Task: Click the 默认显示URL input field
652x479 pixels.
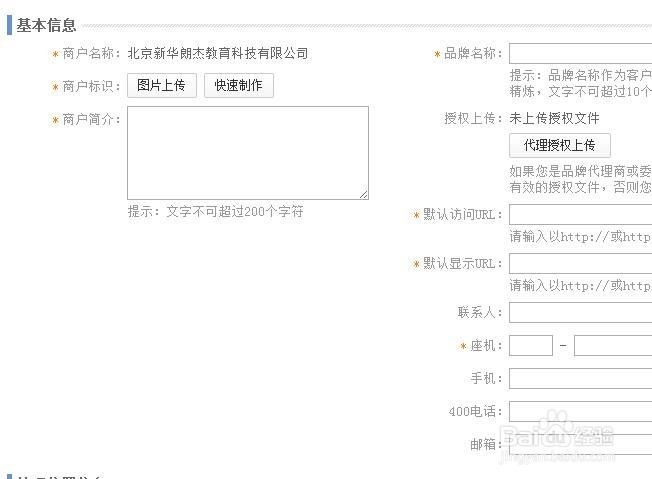Action: pos(580,264)
